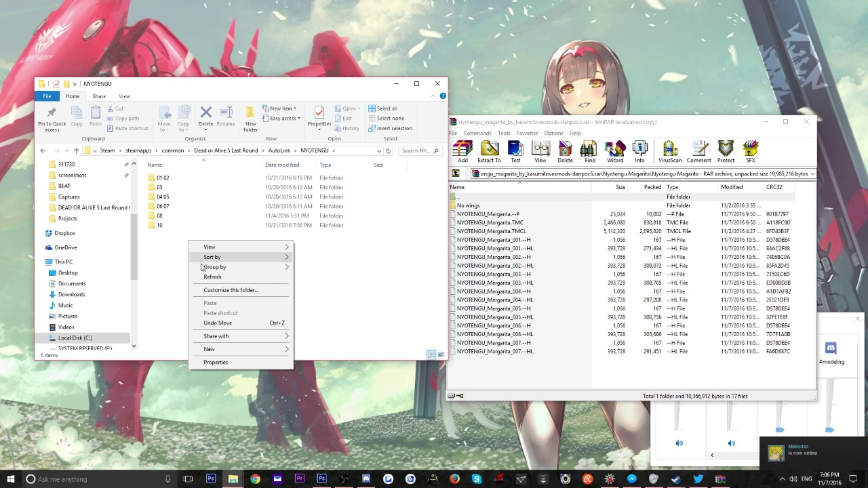868x488 pixels.
Task: Sort Explorer list by Date modified
Action: [282, 165]
